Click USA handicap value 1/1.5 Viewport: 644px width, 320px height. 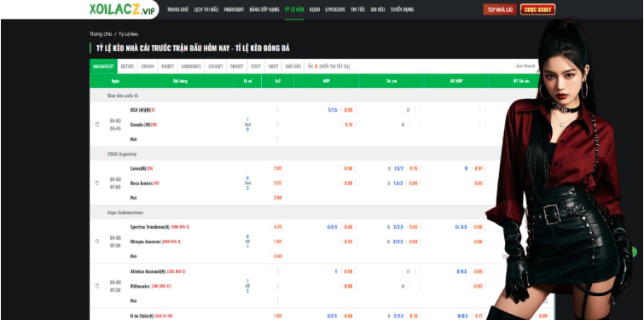[x=333, y=110]
